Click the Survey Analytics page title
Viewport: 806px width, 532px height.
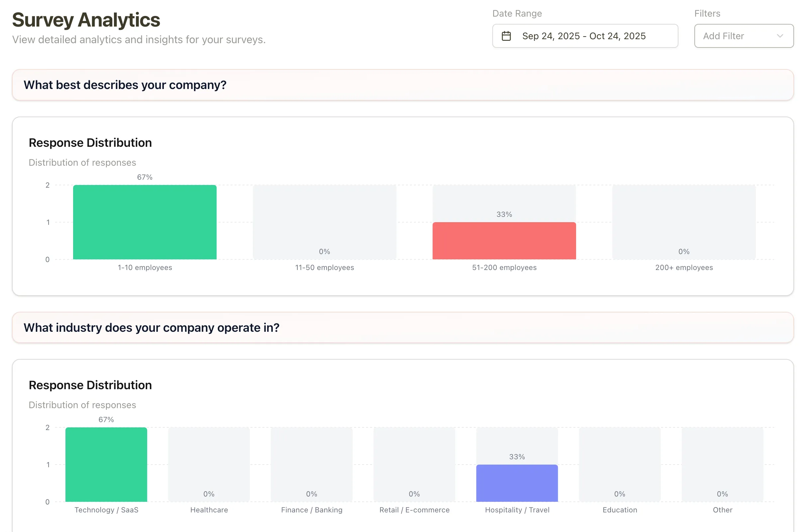tap(86, 19)
